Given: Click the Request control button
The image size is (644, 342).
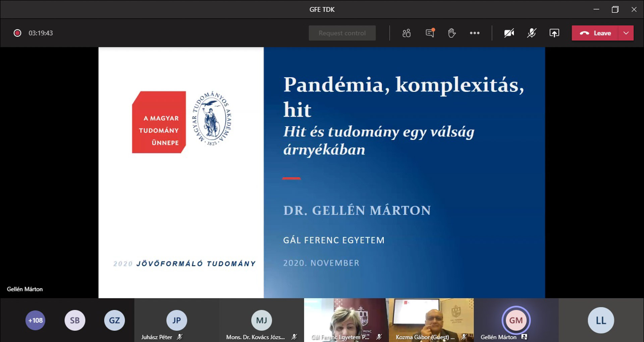Looking at the screenshot, I should (x=342, y=33).
